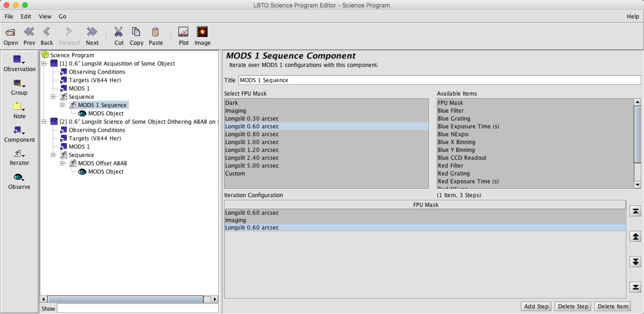Move selected step to top

coord(636,211)
